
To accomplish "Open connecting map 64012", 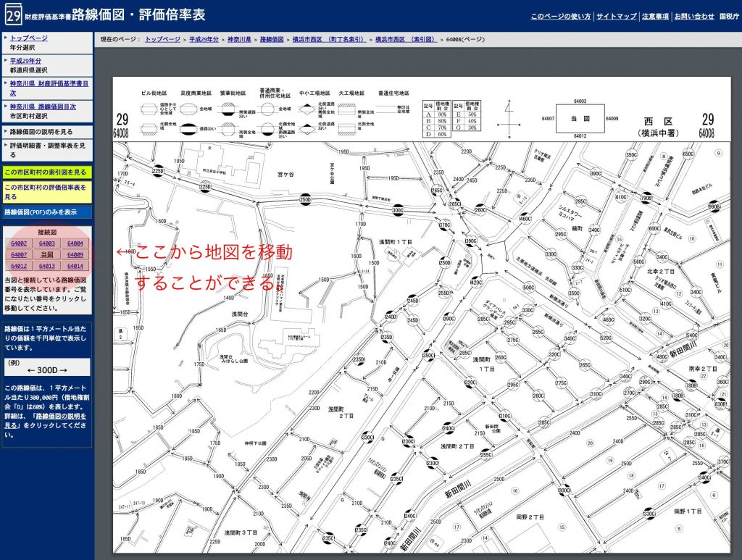I will pyautogui.click(x=18, y=266).
